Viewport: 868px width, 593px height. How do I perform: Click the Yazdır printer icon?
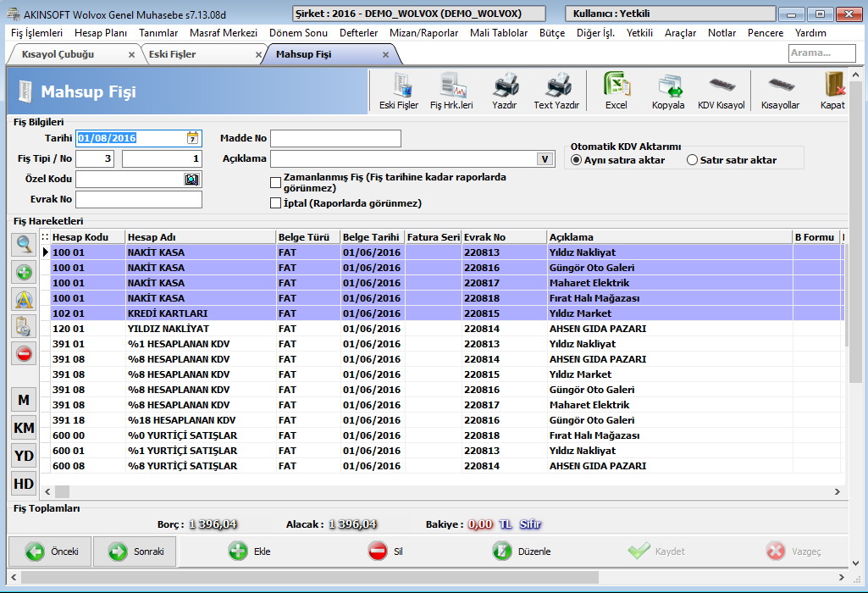505,91
